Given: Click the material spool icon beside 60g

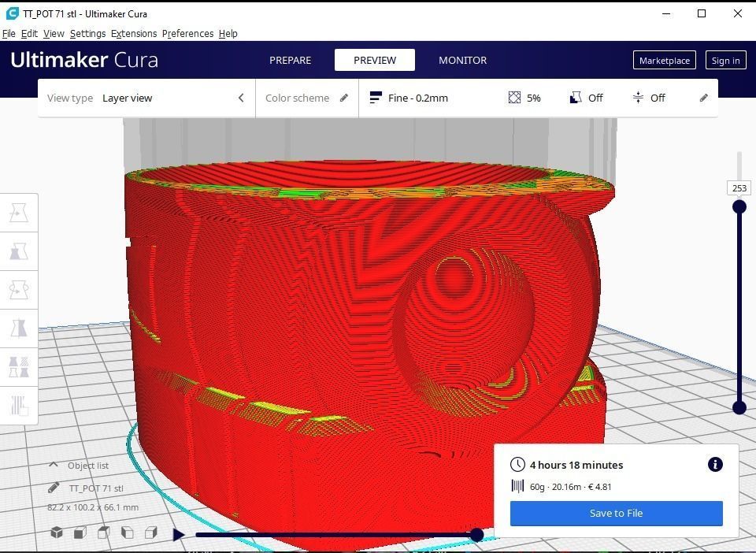Looking at the screenshot, I should [517, 486].
